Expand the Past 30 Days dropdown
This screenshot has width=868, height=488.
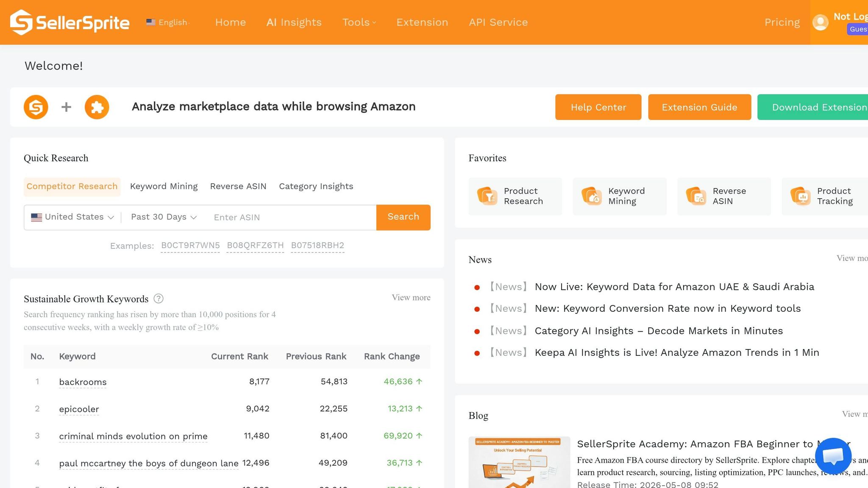click(164, 217)
